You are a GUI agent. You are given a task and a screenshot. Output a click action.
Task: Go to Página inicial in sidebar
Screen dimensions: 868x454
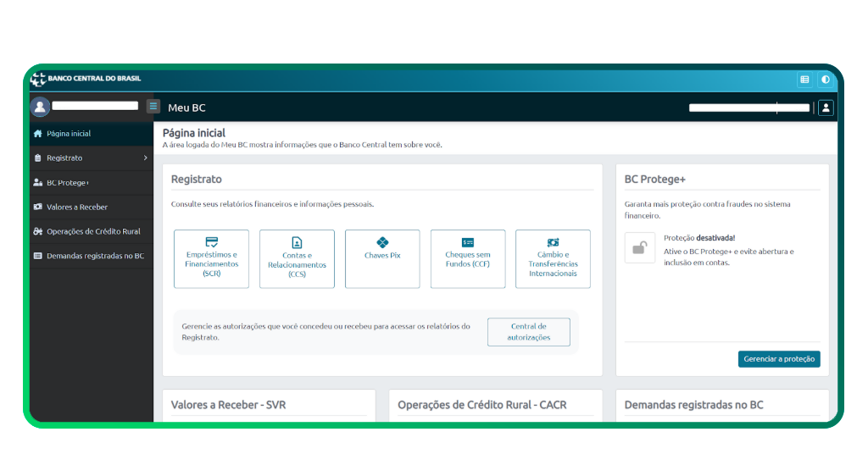(69, 134)
